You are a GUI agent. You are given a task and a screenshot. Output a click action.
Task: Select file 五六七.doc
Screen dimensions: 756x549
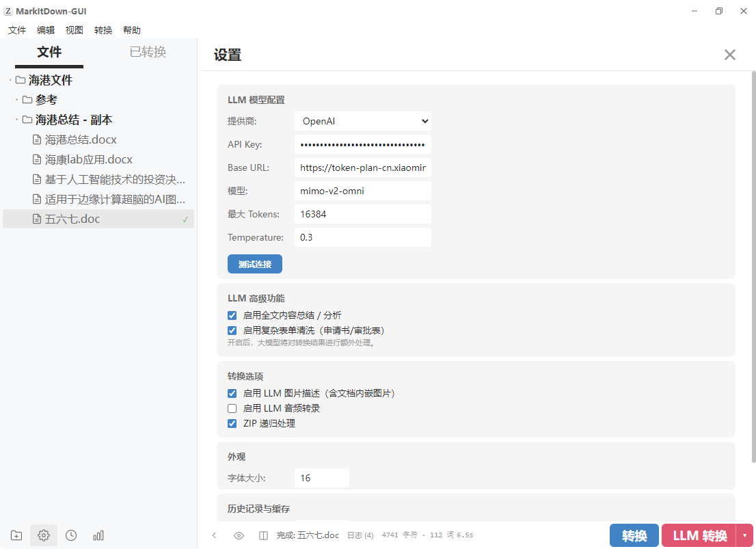[x=98, y=219]
